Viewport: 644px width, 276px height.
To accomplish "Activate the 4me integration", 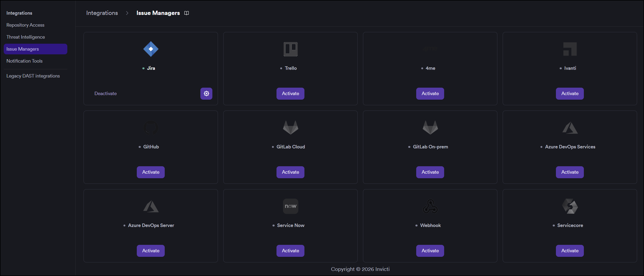I will [430, 94].
